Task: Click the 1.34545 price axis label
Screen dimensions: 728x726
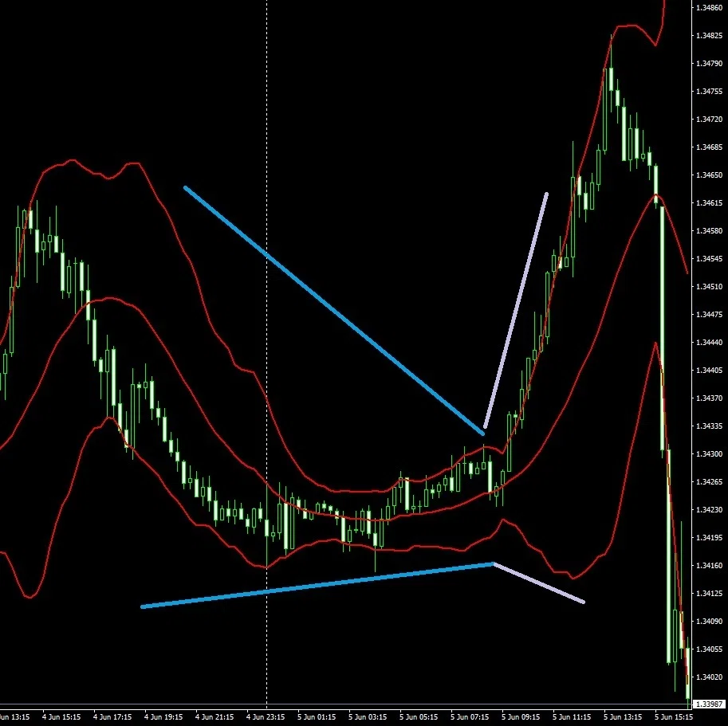Action: (709, 258)
